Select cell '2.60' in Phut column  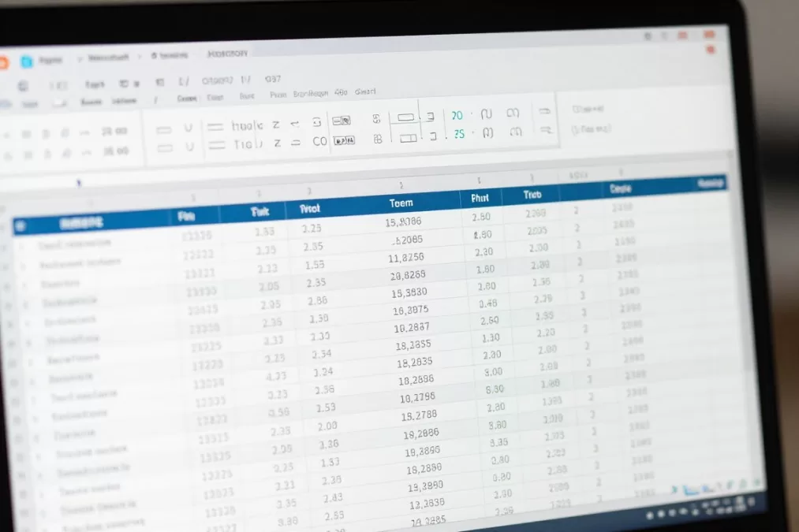click(x=489, y=321)
